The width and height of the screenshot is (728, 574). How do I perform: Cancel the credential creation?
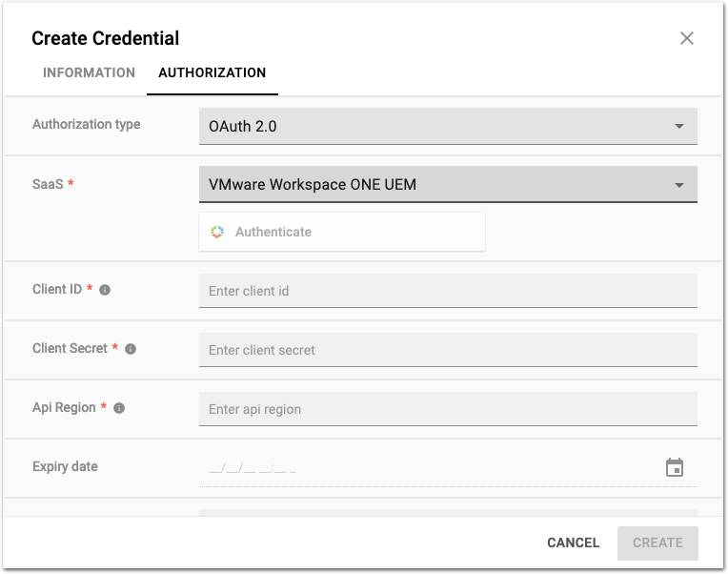click(x=573, y=543)
